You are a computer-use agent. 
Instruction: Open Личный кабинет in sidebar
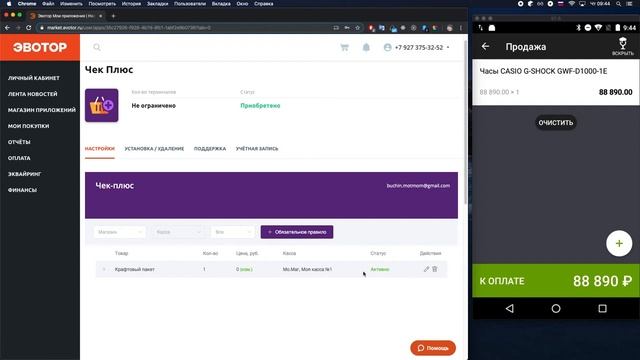[34, 78]
